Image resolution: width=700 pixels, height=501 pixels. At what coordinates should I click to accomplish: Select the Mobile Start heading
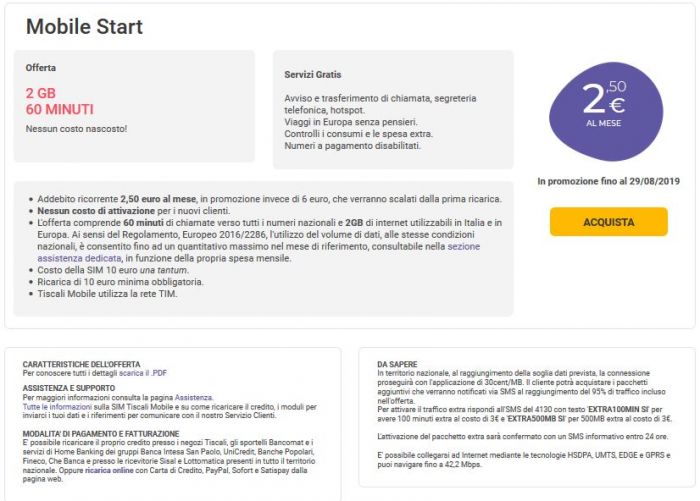84,26
